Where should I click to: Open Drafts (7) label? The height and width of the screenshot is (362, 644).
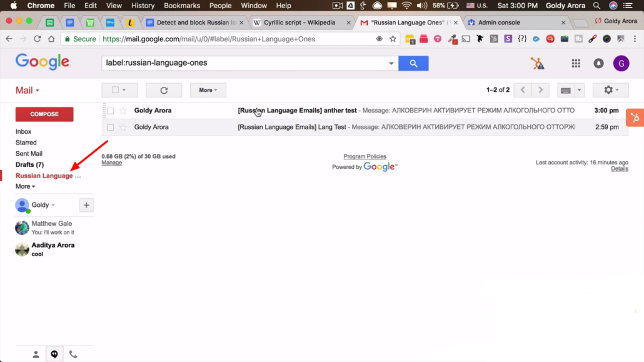pos(29,165)
